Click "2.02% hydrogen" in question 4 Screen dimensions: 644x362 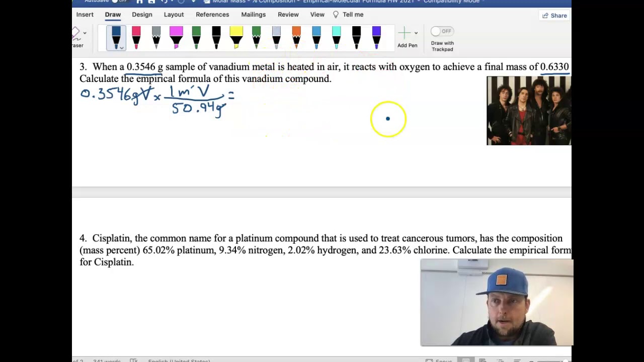tap(322, 250)
